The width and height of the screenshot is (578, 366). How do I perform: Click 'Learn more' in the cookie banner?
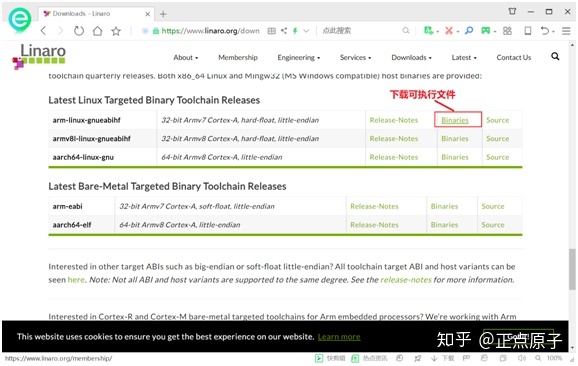[339, 337]
